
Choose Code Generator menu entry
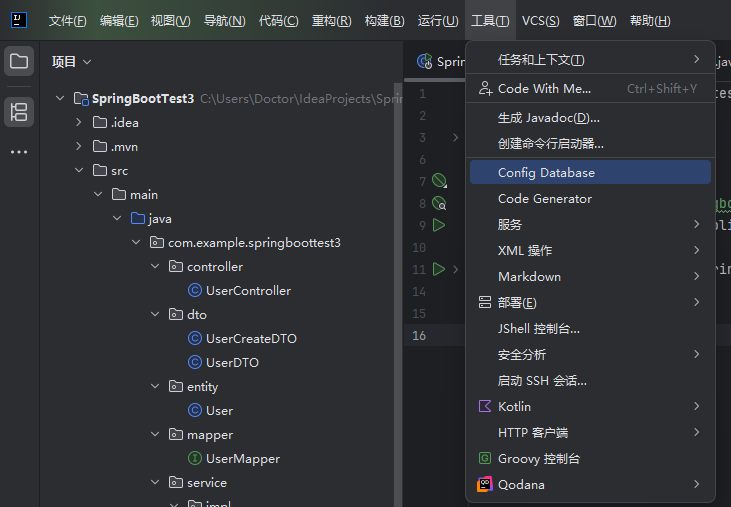(x=545, y=199)
